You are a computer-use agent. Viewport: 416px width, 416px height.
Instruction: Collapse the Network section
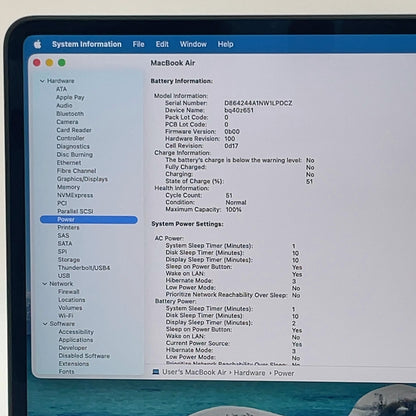tap(44, 284)
